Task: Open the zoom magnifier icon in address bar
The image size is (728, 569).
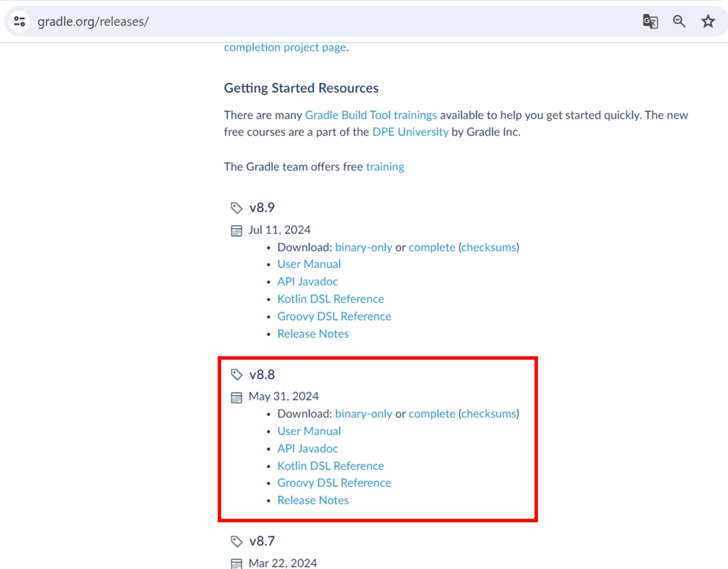Action: point(679,21)
